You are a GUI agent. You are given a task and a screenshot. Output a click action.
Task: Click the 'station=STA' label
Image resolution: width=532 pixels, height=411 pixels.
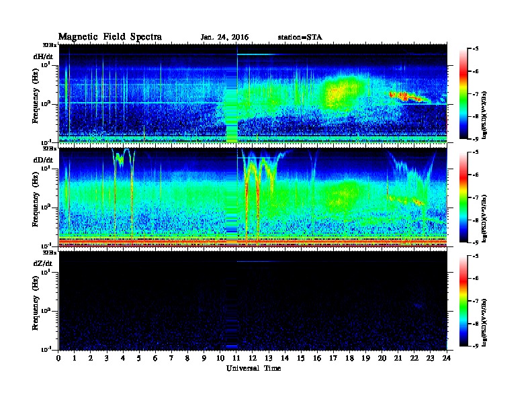tap(300, 37)
